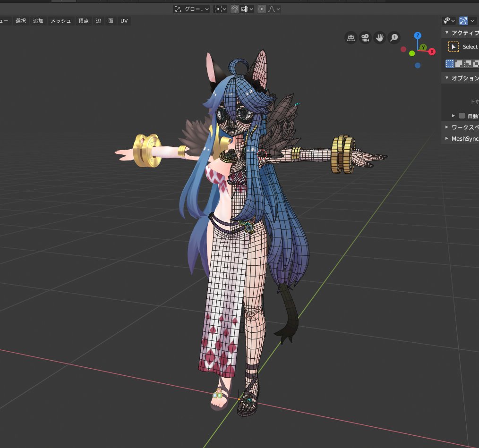Screen dimensions: 479x448
Task: Expand the ワークスペース panel
Action: [x=447, y=127]
